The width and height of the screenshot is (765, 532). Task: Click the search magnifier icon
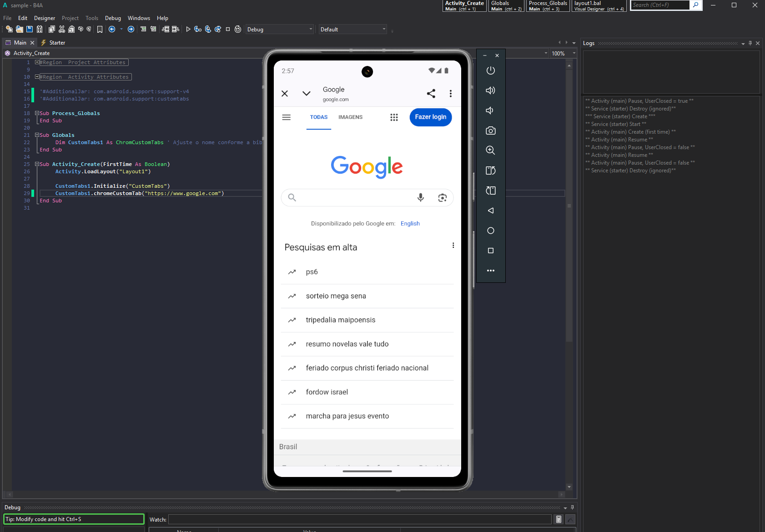pyautogui.click(x=696, y=5)
